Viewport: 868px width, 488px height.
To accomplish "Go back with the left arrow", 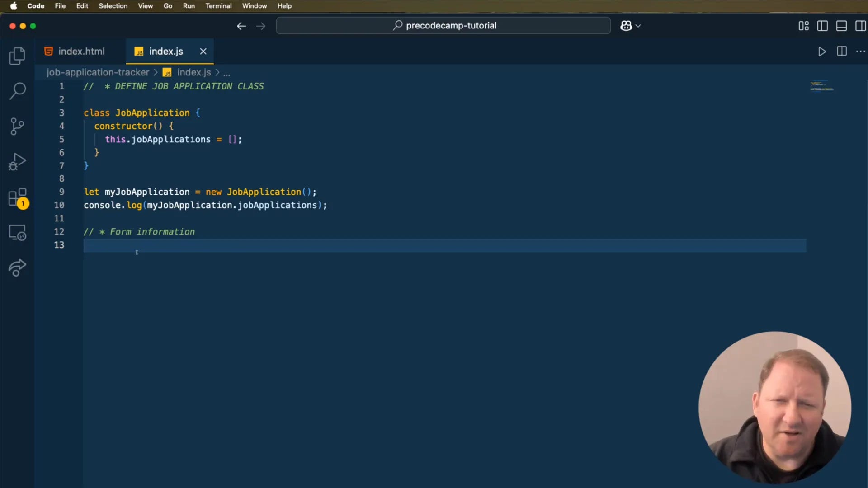I will 241,26.
